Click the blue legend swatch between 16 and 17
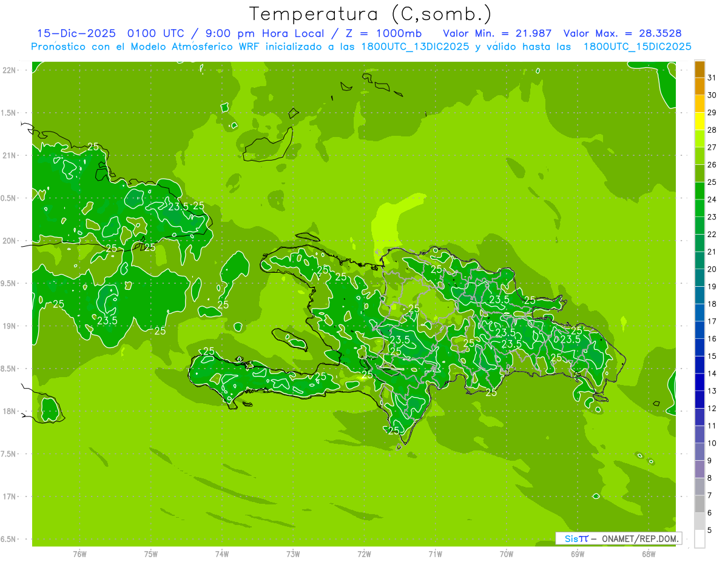 point(699,330)
